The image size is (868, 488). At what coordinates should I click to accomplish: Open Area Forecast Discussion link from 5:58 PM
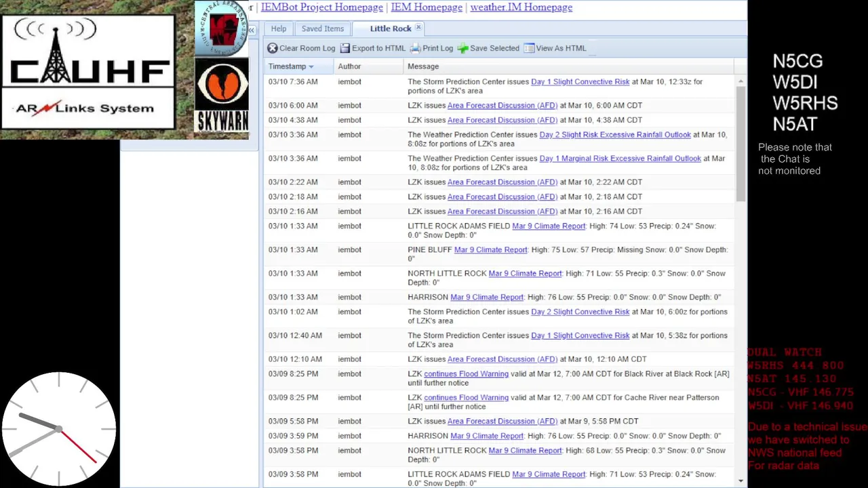502,421
